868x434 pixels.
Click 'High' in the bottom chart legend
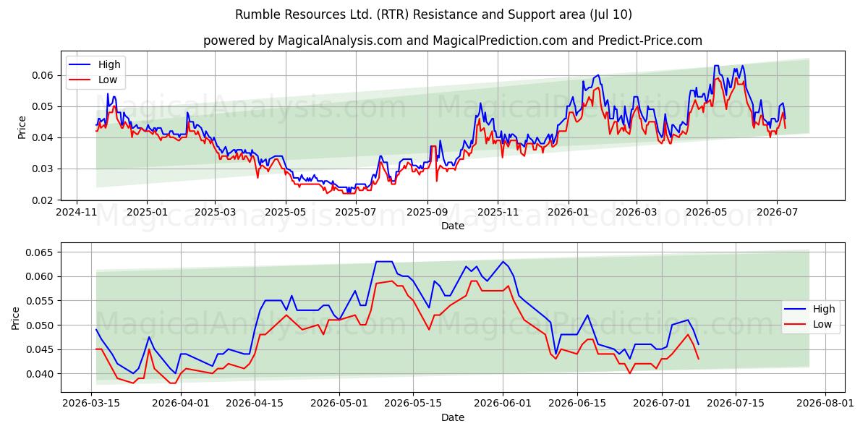point(824,309)
